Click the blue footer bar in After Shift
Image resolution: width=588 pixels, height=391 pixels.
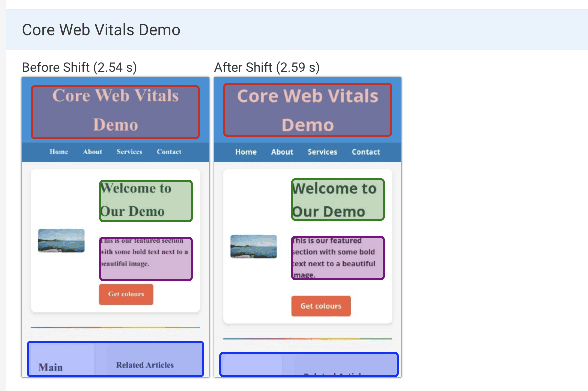click(x=308, y=365)
